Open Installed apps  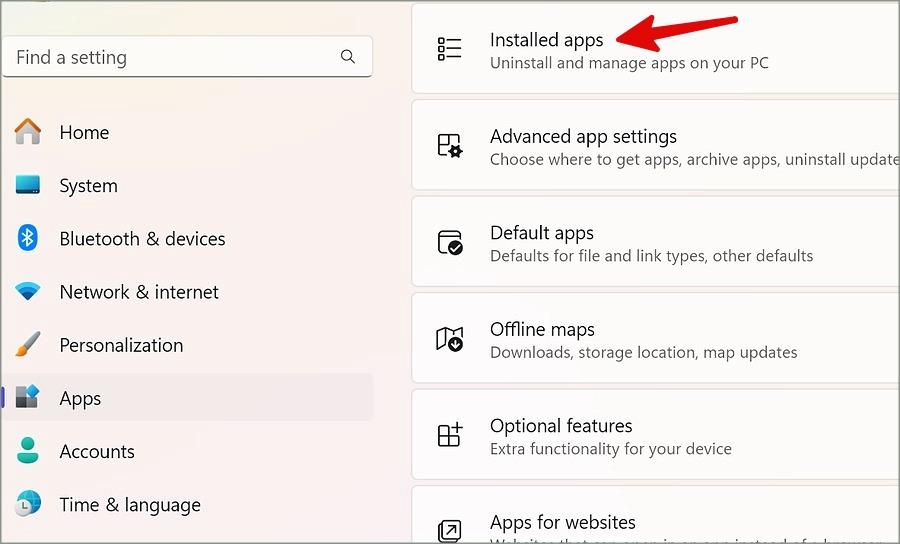click(546, 40)
